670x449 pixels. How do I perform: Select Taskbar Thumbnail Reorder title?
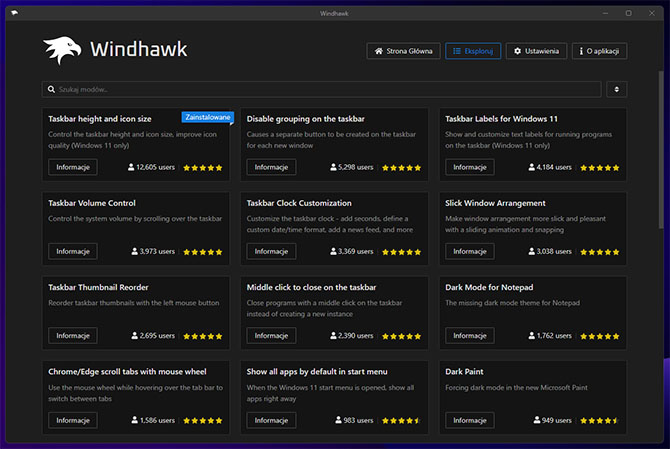pos(98,287)
